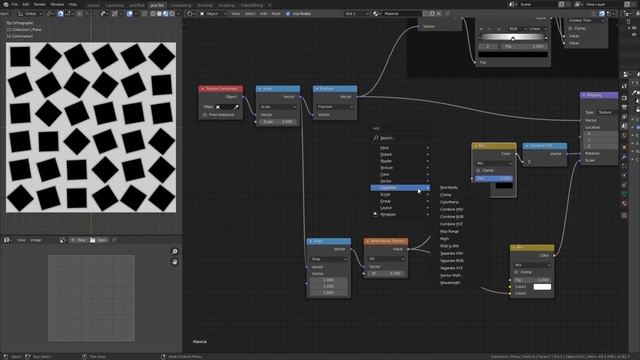Open ColorRamp RGB color mode dropdown
The width and height of the screenshot is (640, 360).
[517, 29]
